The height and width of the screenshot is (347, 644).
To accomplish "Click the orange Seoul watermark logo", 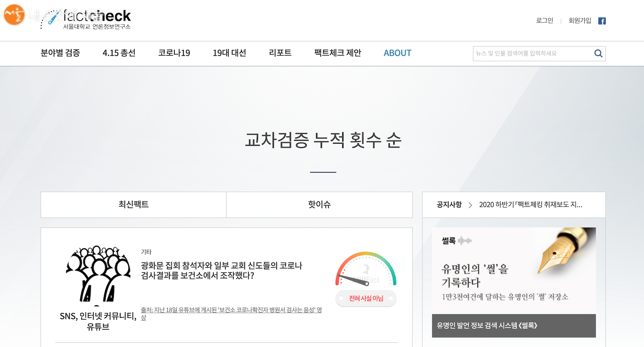I will (14, 15).
